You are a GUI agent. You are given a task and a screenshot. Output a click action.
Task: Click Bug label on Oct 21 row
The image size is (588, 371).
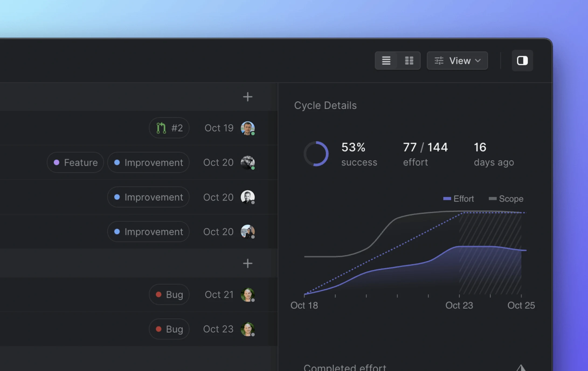coord(169,294)
